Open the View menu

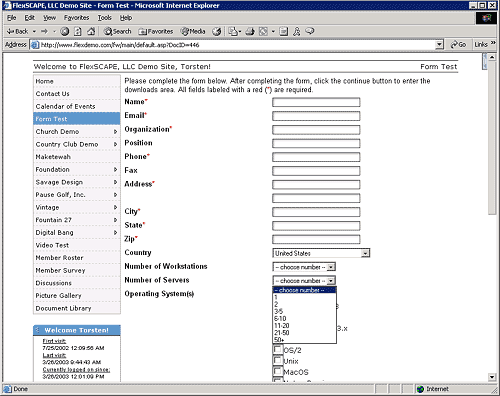49,18
